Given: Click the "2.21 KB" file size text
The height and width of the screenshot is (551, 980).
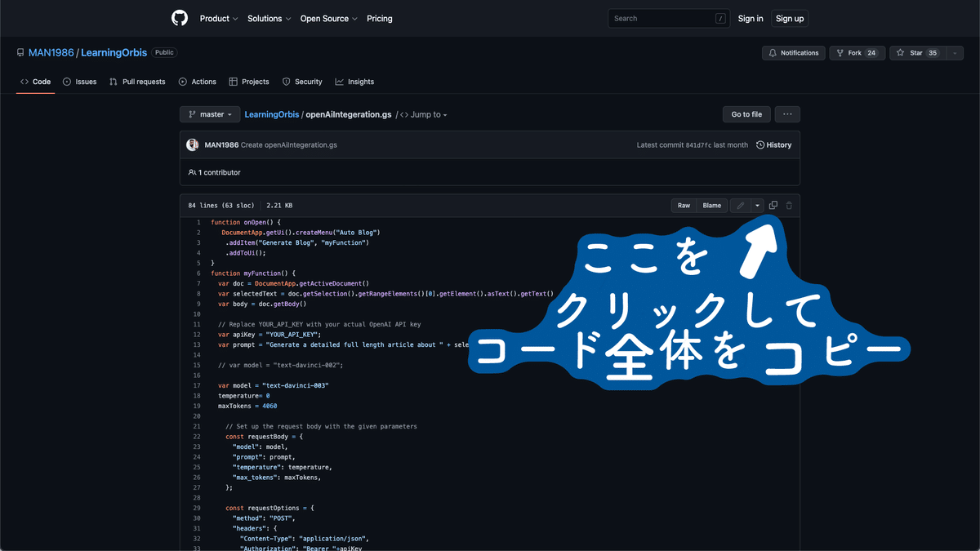Looking at the screenshot, I should tap(279, 206).
